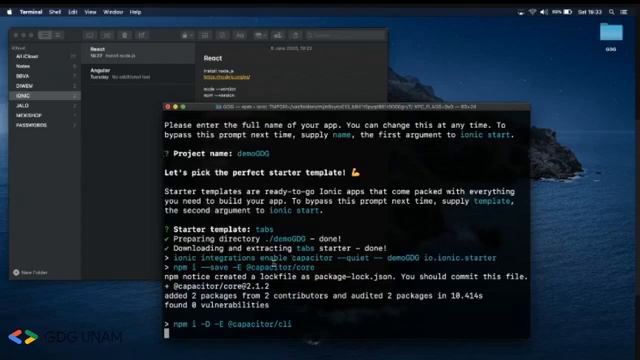
Task: Open the Terminal application menu
Action: pos(31,12)
